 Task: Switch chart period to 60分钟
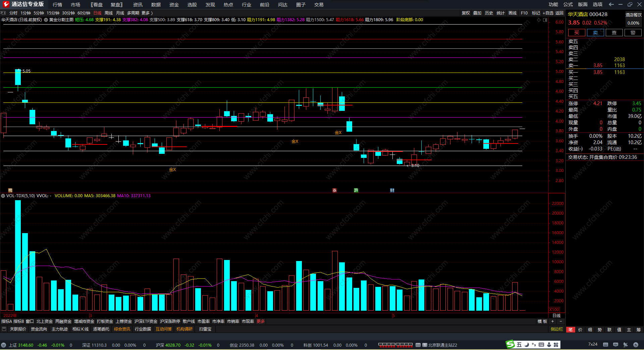click(84, 13)
